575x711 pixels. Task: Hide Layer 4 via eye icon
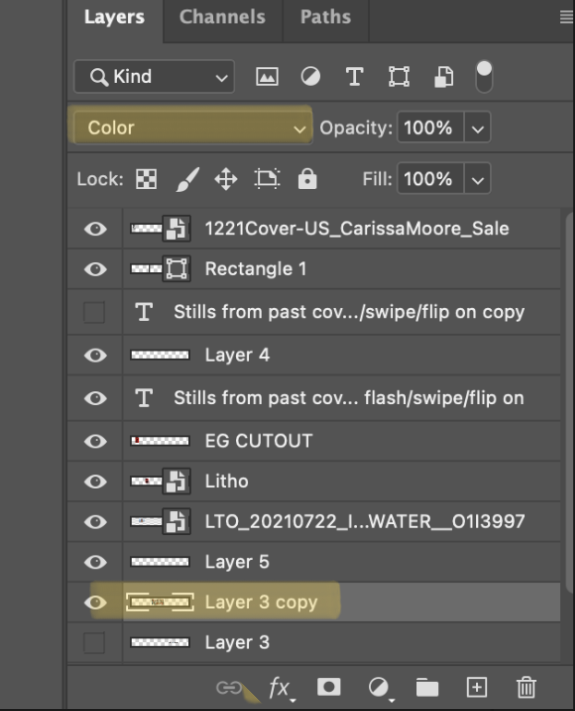tap(95, 355)
